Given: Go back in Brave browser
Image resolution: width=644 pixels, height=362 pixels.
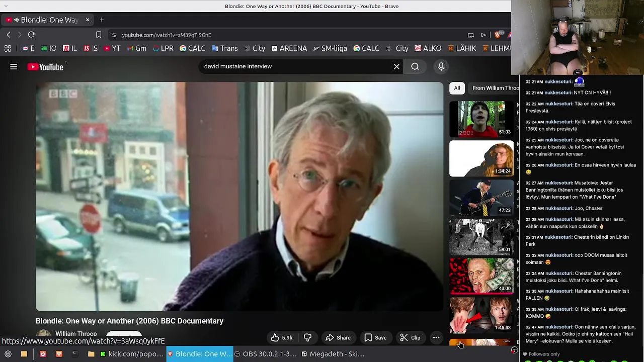Looking at the screenshot, I should coord(9,35).
